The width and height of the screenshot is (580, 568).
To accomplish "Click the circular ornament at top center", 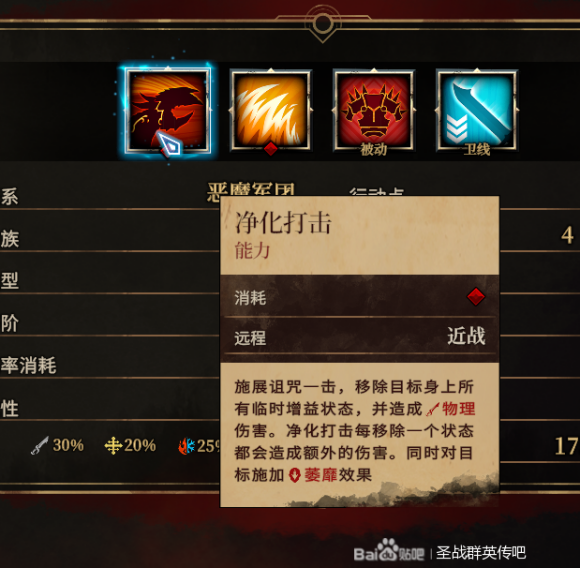I will coord(323,23).
